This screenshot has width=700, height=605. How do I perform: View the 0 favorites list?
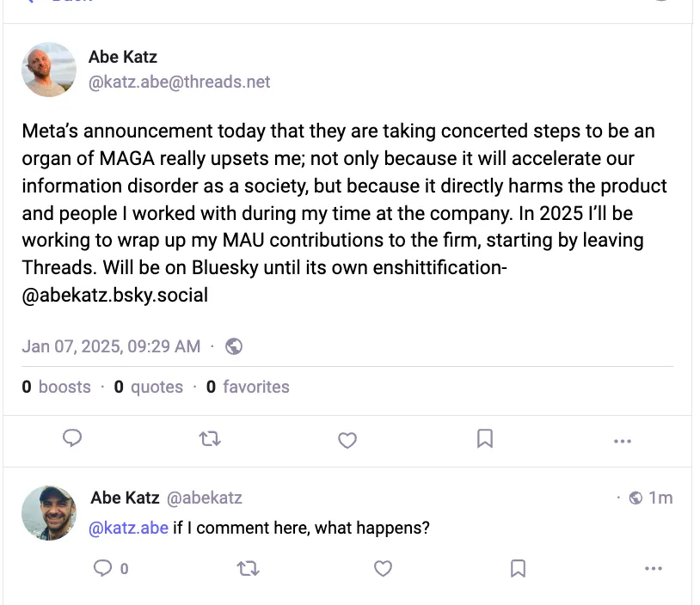point(248,387)
